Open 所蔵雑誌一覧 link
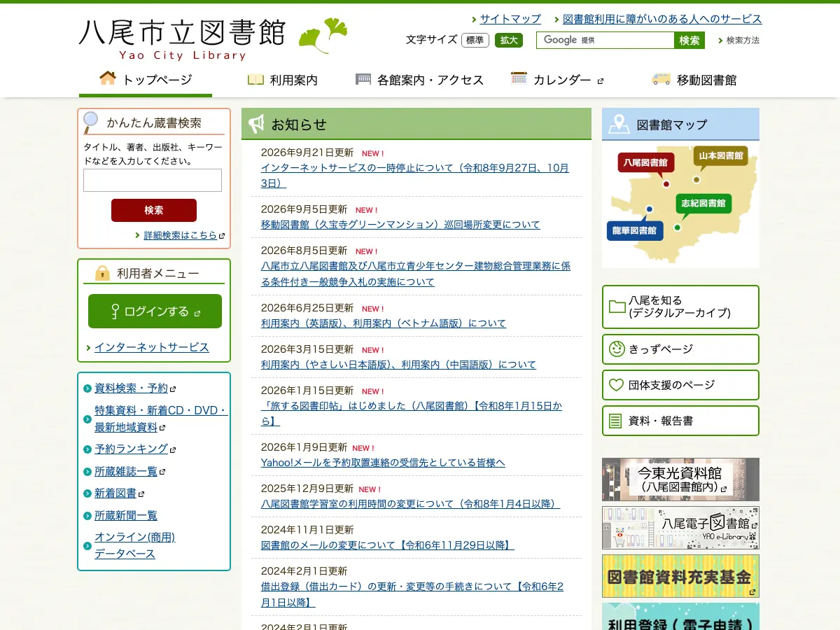This screenshot has width=840, height=630. click(x=126, y=472)
